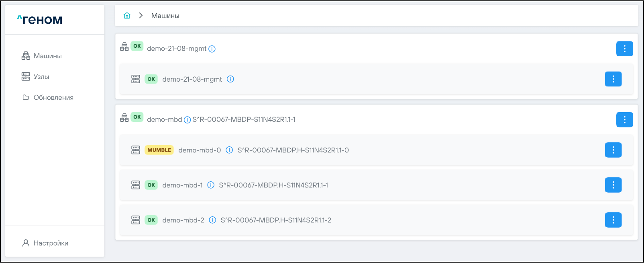This screenshot has width=644, height=263.
Task: Open three-dot menu for demo-mbd machine
Action: [624, 119]
